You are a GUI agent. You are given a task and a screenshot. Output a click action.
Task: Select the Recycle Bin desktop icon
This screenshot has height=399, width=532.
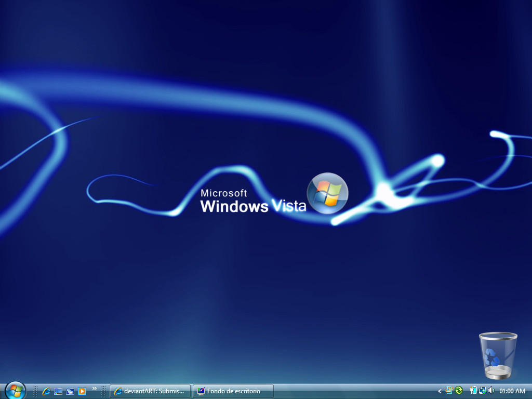click(x=498, y=355)
